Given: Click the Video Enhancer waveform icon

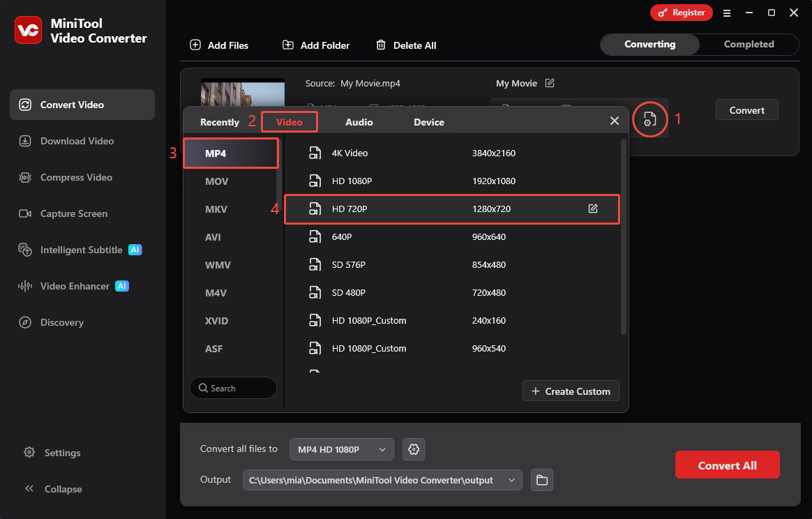Looking at the screenshot, I should click(x=25, y=286).
